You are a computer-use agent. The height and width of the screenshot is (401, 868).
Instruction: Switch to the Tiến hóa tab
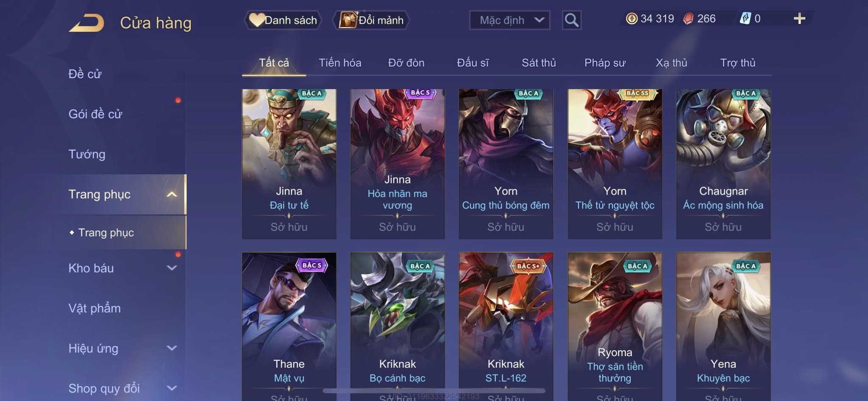340,63
